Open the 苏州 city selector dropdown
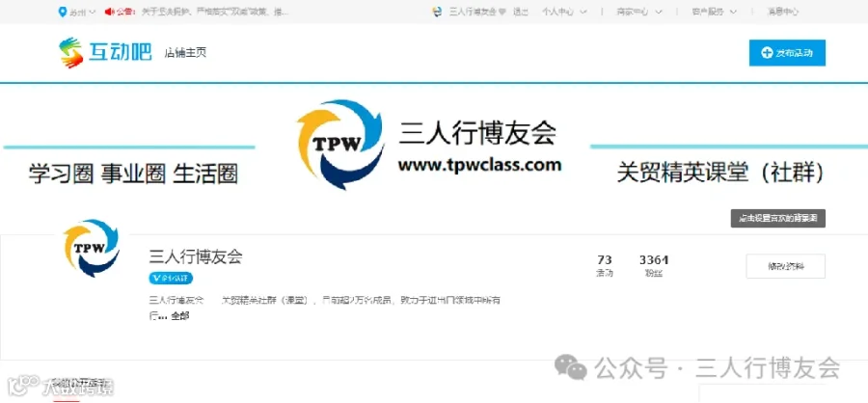Screen dimensions: 868x403 pos(77,12)
